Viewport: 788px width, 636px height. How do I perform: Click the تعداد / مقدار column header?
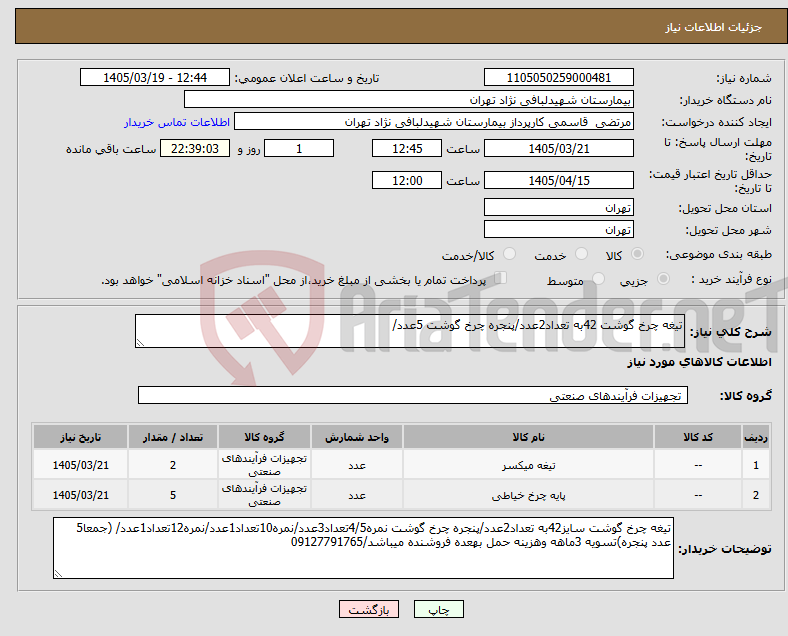click(173, 437)
